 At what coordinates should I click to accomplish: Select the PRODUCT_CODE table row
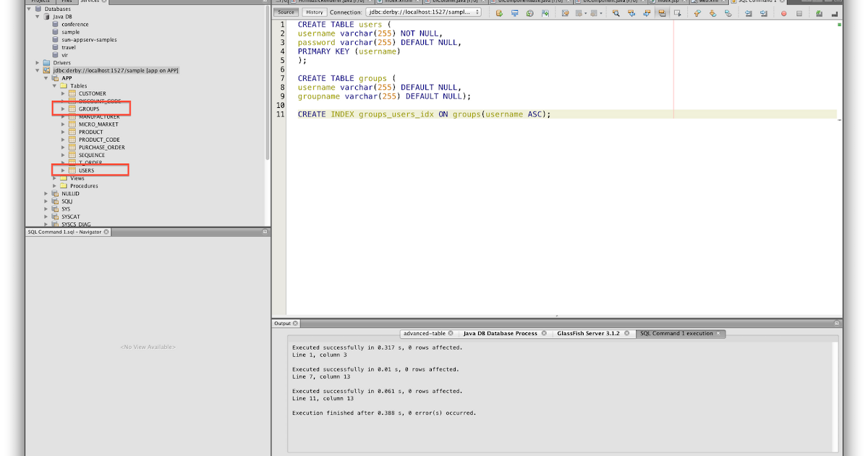click(x=99, y=140)
